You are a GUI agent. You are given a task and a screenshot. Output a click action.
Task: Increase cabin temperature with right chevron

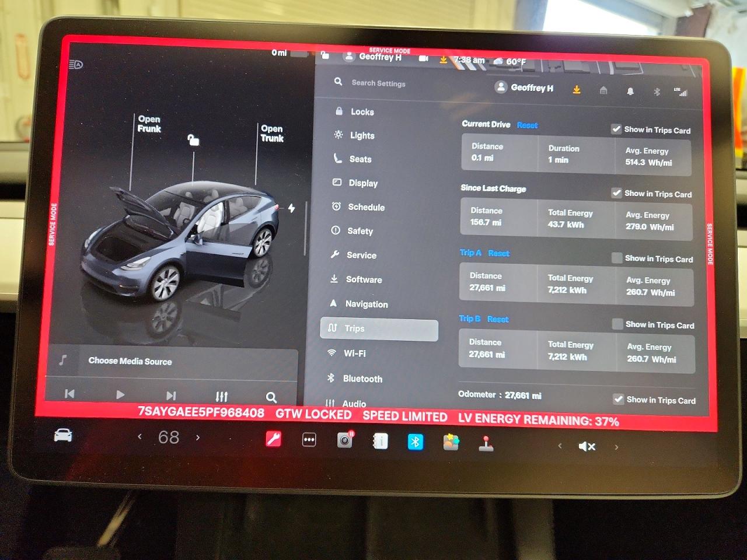pyautogui.click(x=198, y=437)
